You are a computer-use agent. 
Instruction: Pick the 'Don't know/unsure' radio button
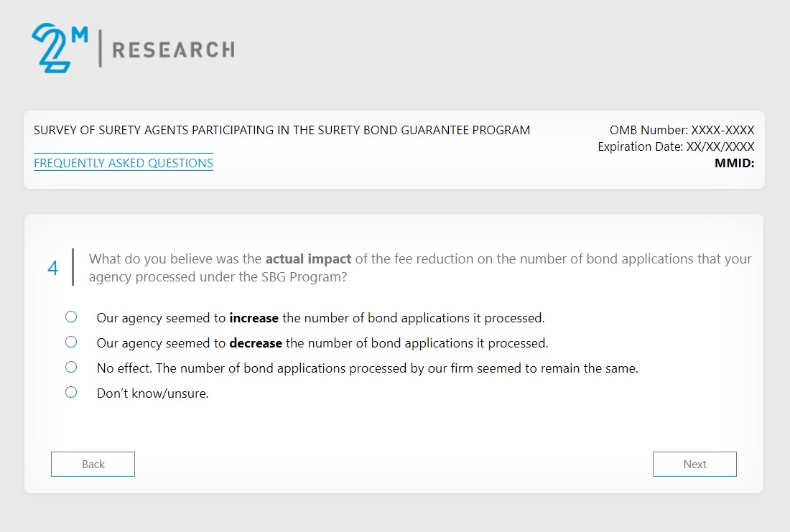[x=71, y=392]
